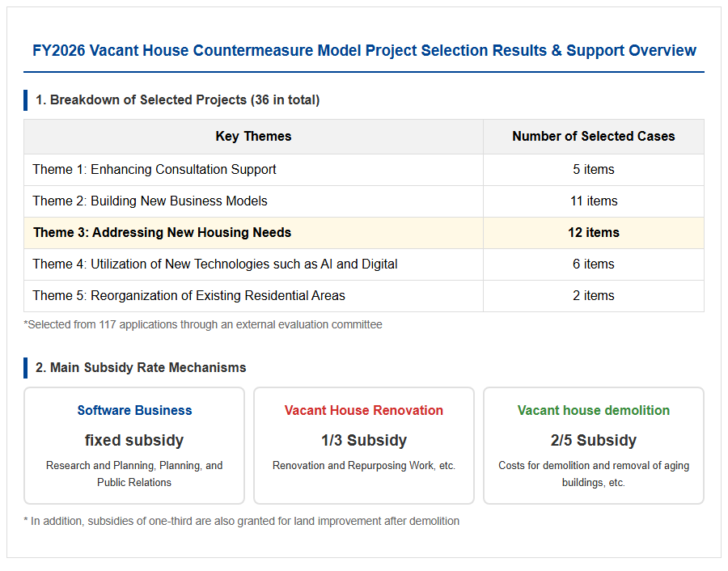Open the Software Business subsidy card
Viewport: 728px width, 571px height.
134,446
